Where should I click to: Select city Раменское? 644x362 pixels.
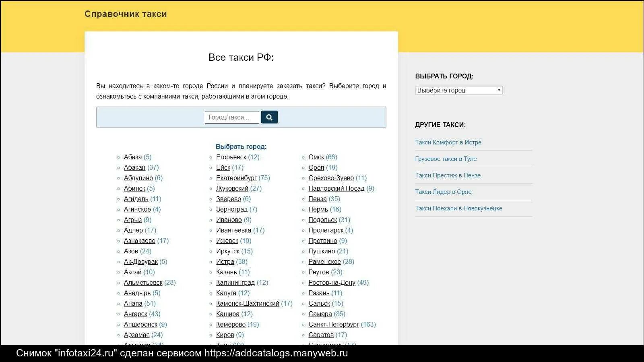coord(325,262)
